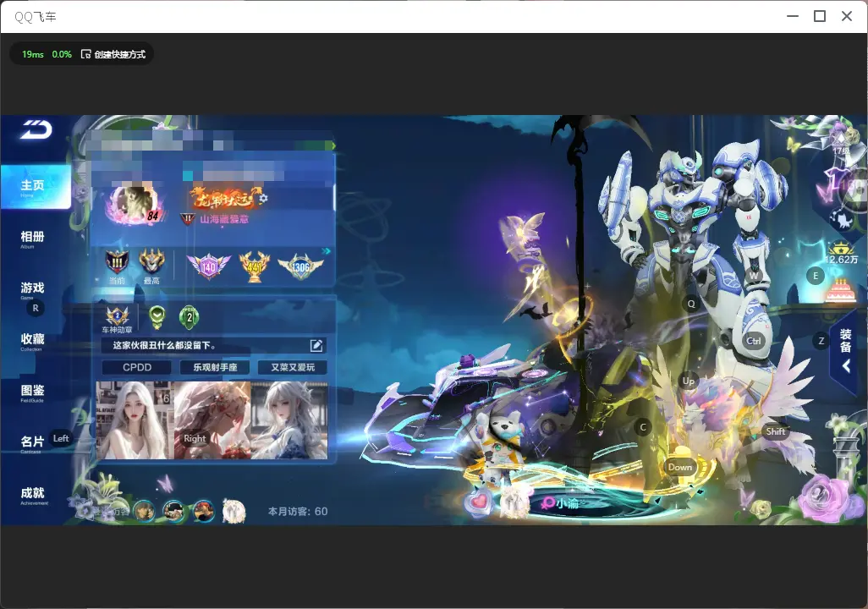Click the 山海藏爱意 club name
868x609 pixels.
pyautogui.click(x=224, y=219)
